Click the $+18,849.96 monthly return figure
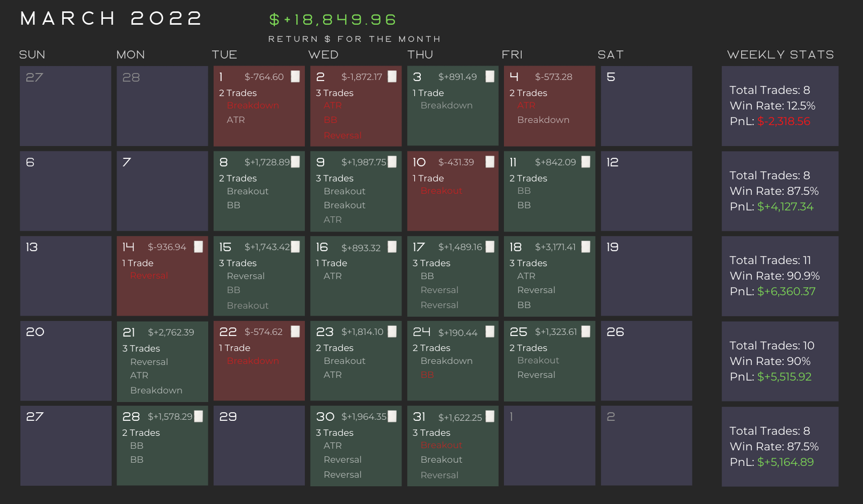Image resolution: width=863 pixels, height=504 pixels. pos(333,20)
